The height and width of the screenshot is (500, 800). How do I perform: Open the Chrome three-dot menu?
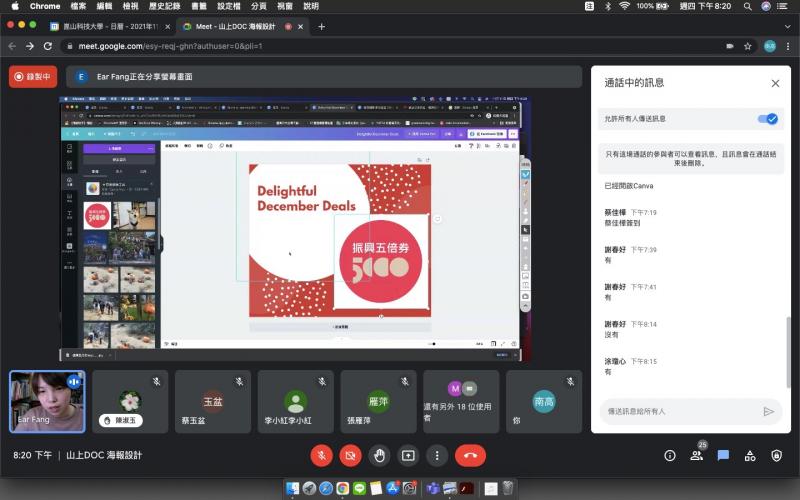coord(788,46)
